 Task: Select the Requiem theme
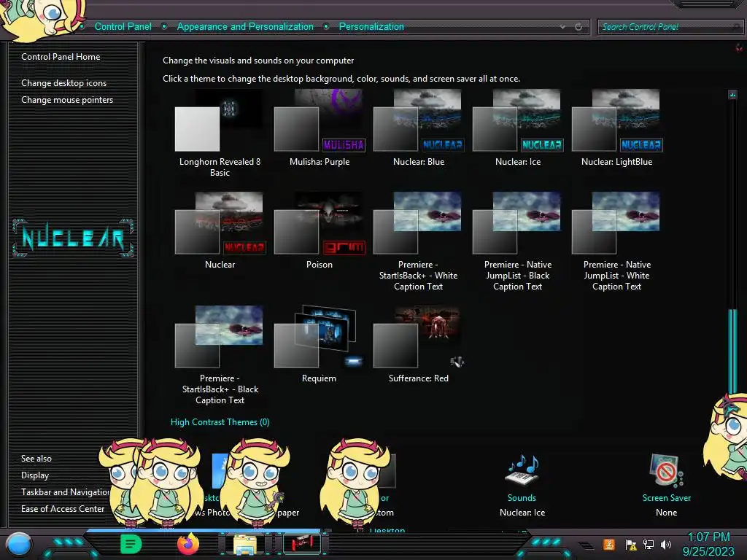tap(320, 345)
